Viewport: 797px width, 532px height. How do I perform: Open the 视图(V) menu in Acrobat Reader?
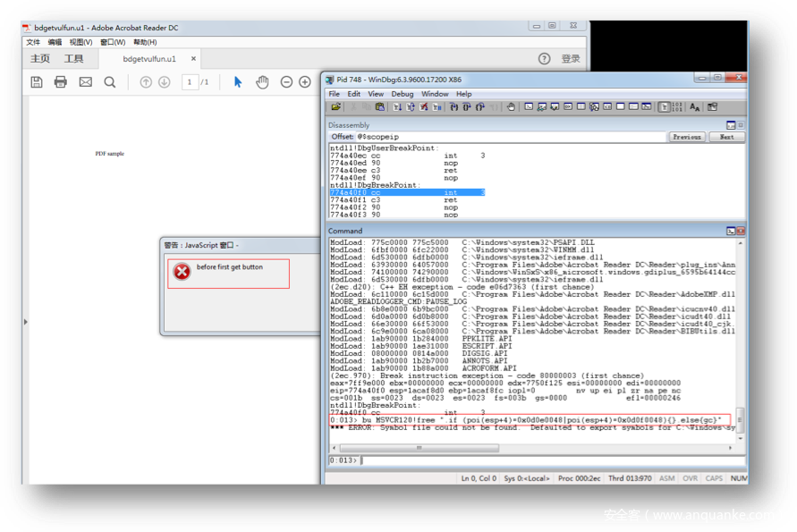point(81,42)
